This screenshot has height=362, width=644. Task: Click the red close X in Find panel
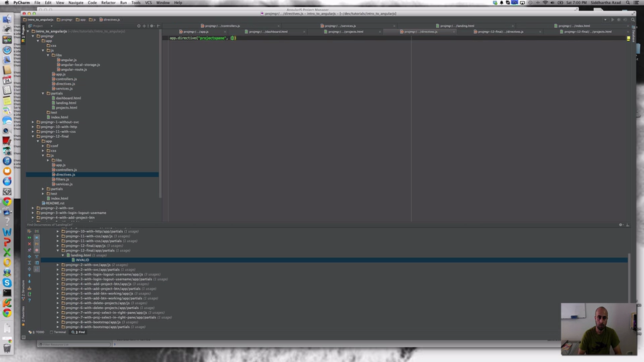click(x=29, y=244)
